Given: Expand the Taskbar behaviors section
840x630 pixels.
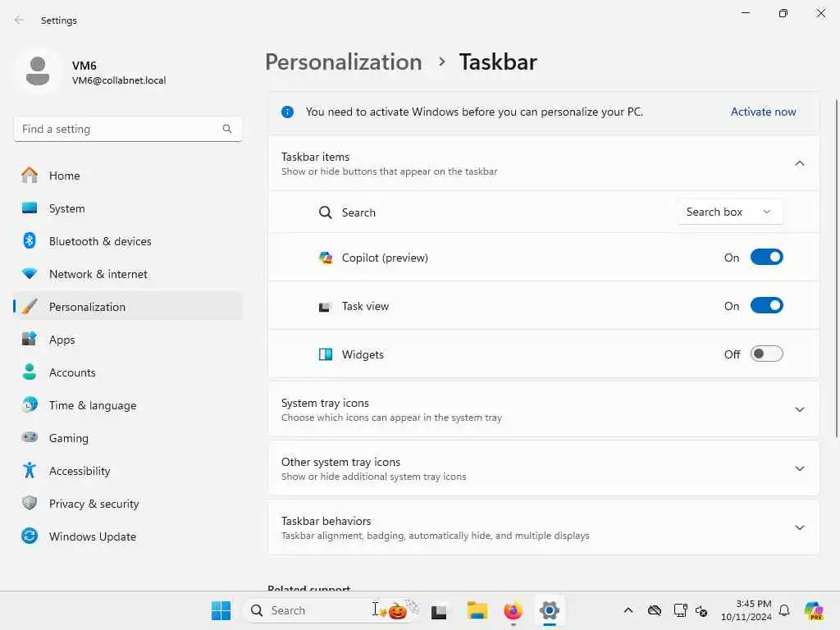Looking at the screenshot, I should coord(799,527).
